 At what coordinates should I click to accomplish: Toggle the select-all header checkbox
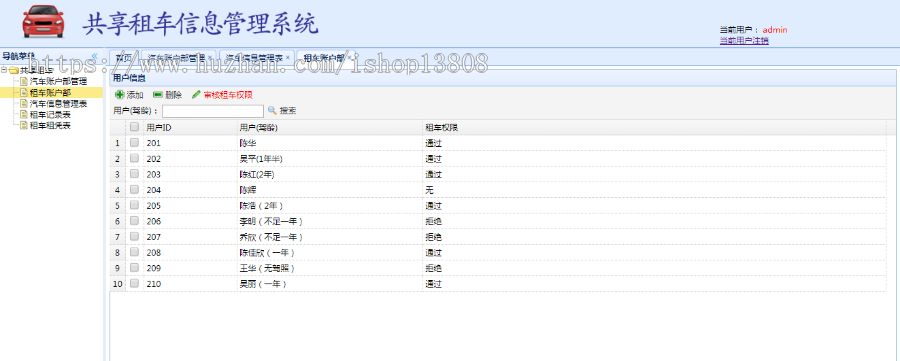134,127
